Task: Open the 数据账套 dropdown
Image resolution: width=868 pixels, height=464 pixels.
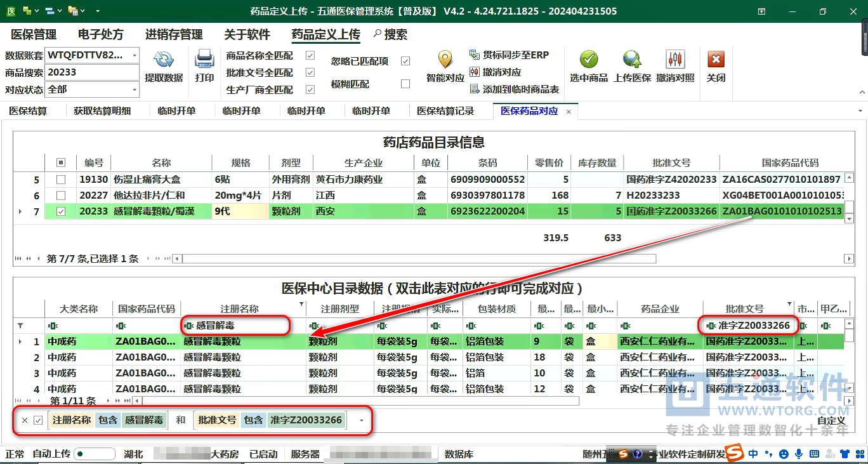Action: pos(135,55)
